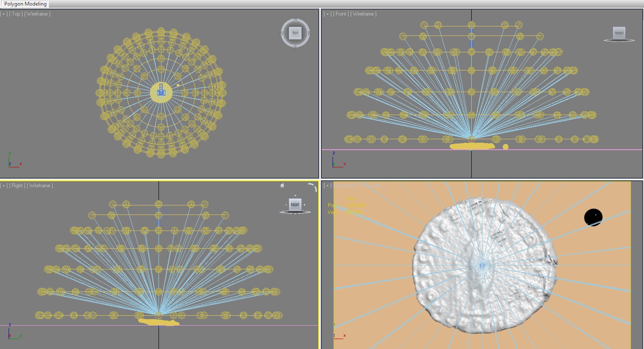Screen dimensions: 644x349
Task: Open the [Right] viewport label menu
Action: pyautogui.click(x=17, y=186)
